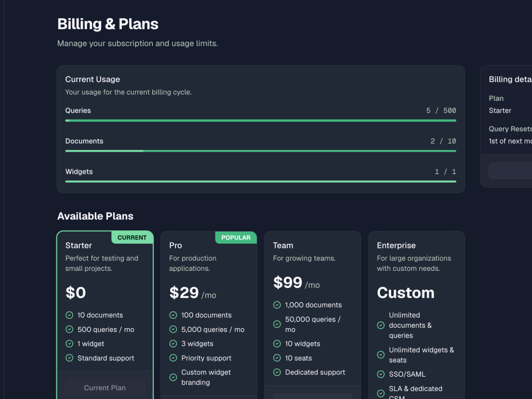Click check icon beside SSO/SAML
The width and height of the screenshot is (532, 399).
coord(381,374)
